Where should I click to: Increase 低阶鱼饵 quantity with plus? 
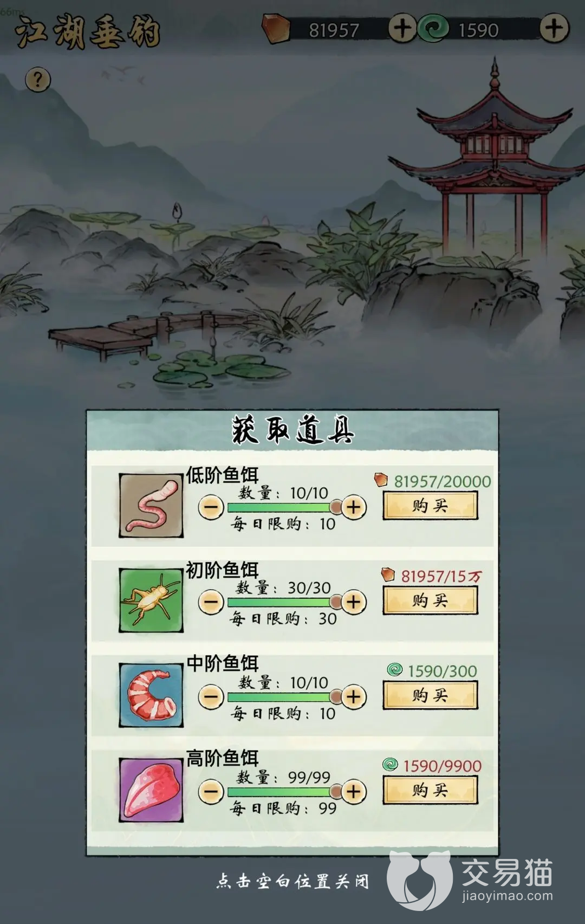[x=354, y=507]
